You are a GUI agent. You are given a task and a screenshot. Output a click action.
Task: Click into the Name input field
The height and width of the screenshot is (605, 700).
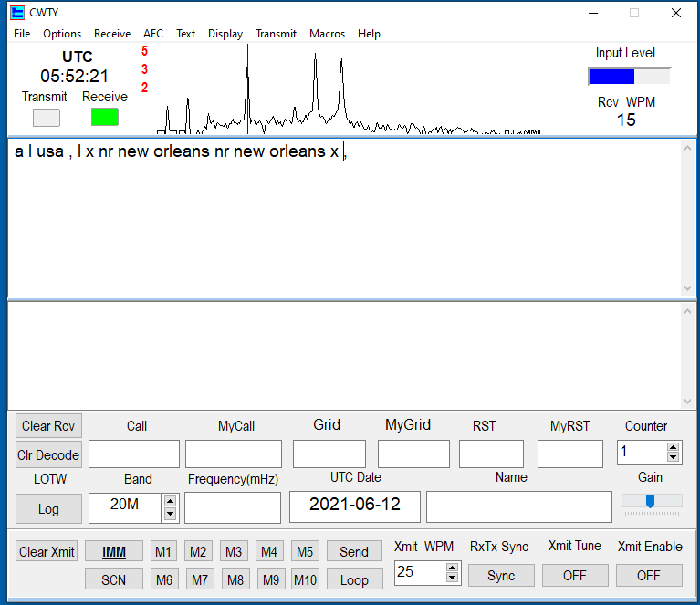[x=519, y=506]
